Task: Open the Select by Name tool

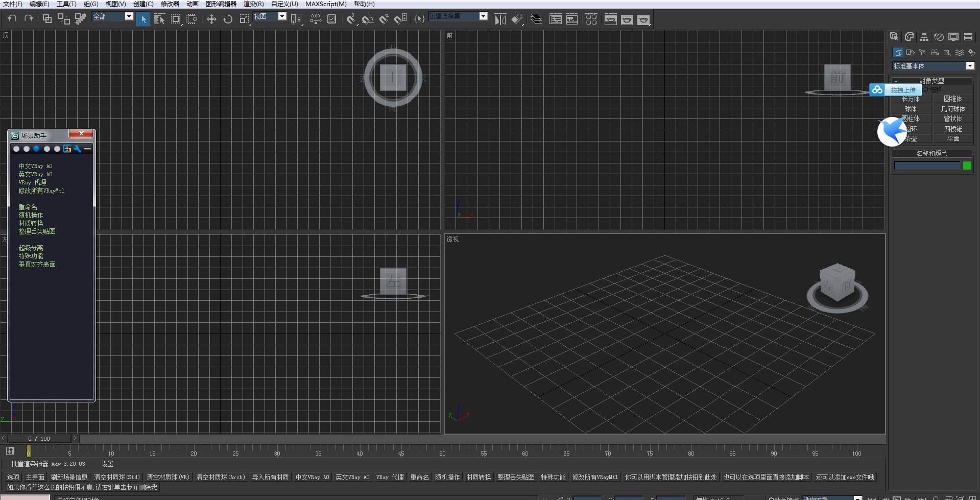Action: tap(159, 19)
